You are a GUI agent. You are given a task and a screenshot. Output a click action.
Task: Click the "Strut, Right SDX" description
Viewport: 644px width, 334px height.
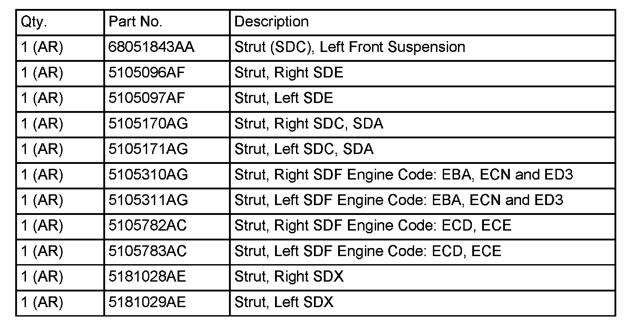[289, 277]
